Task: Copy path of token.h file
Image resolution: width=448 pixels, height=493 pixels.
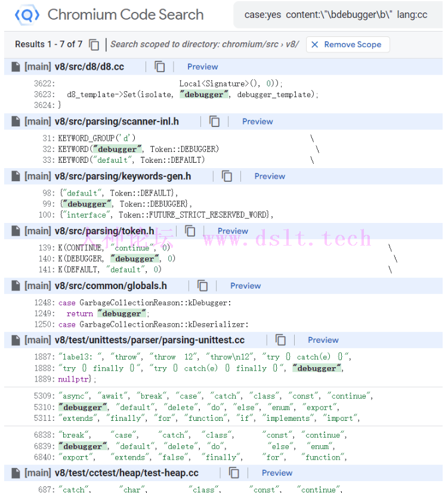Action: click(190, 231)
